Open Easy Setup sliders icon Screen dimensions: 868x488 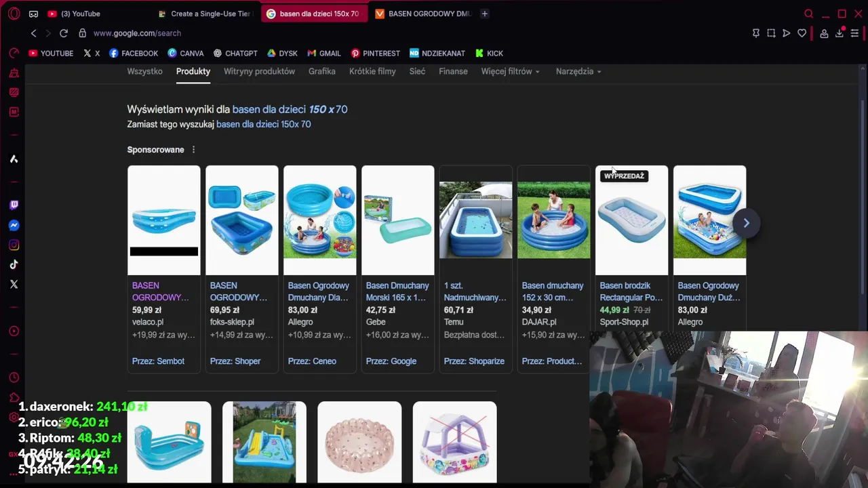(x=855, y=33)
